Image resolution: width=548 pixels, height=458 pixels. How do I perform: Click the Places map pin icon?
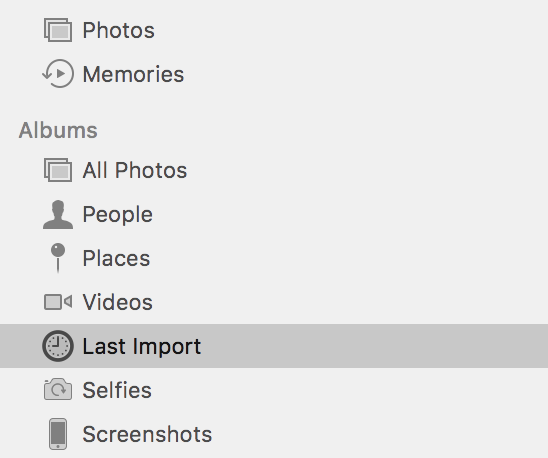58,258
